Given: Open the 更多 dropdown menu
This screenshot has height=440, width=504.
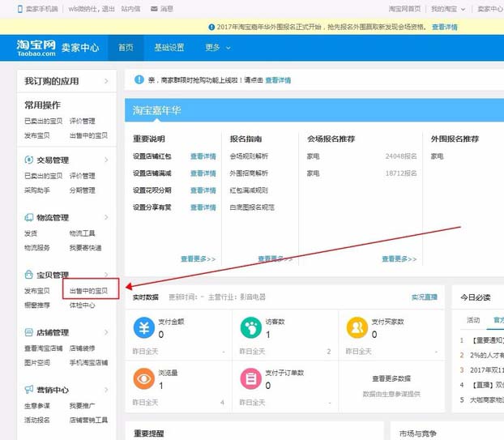Looking at the screenshot, I should coord(218,48).
